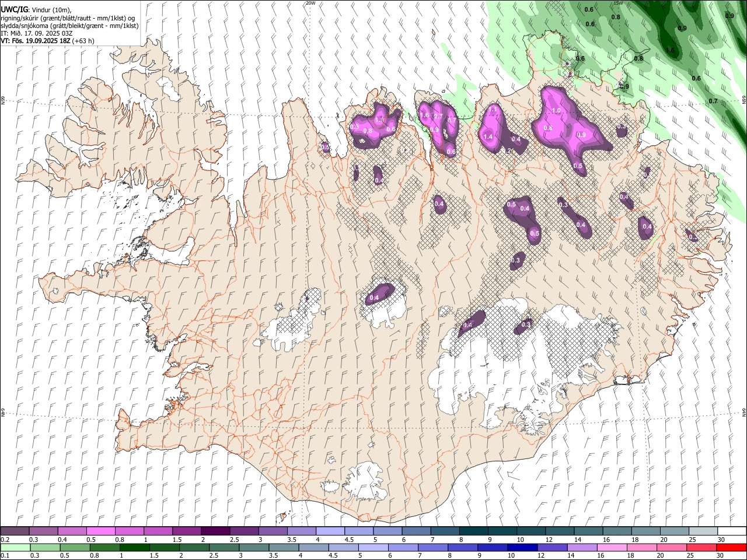747x560 pixels.
Task: Select bottom-row legend swatch starting at 0.3
Action: pos(45,547)
